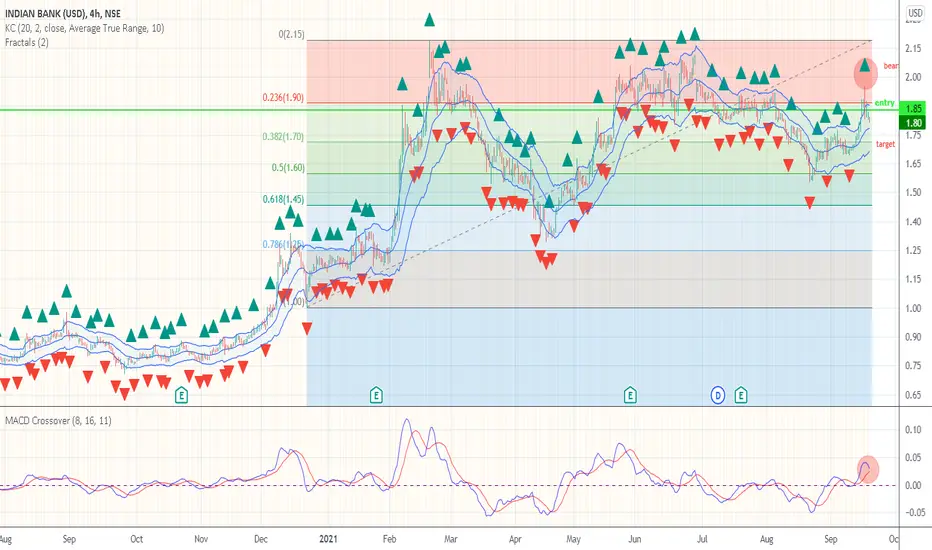Click the 1.50 value on price axis
The height and width of the screenshot is (550, 932).
click(x=912, y=191)
